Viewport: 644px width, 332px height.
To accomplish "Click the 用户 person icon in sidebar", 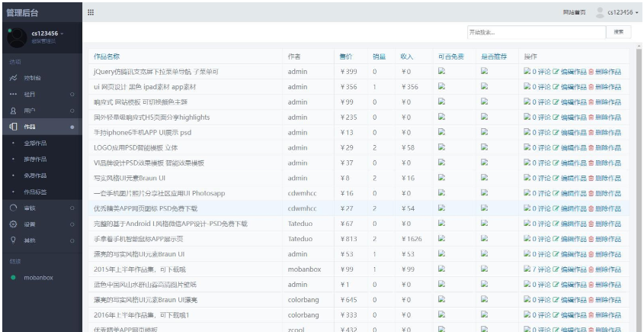I will pos(13,111).
